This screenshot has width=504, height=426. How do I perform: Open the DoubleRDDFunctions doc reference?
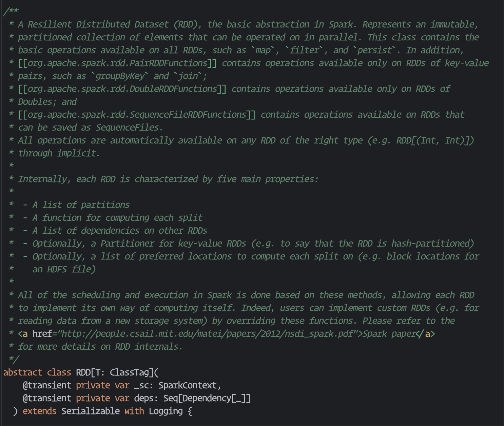122,89
